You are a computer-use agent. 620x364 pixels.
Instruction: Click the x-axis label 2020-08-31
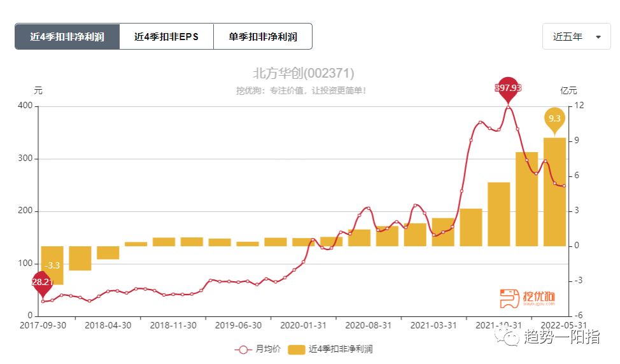(x=369, y=325)
